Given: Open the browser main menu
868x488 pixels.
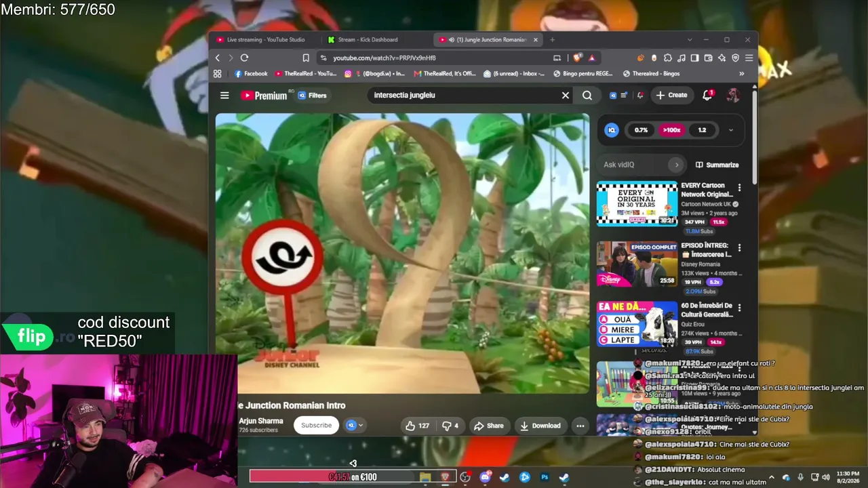Looking at the screenshot, I should (749, 58).
